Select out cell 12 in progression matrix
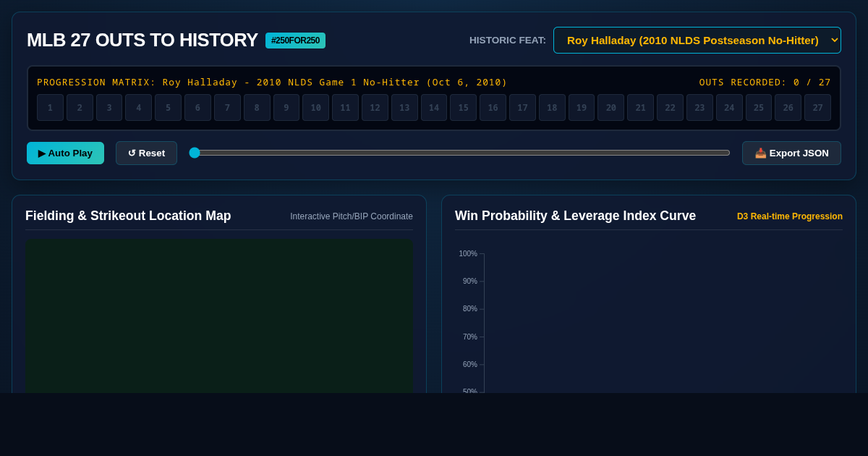 [375, 108]
